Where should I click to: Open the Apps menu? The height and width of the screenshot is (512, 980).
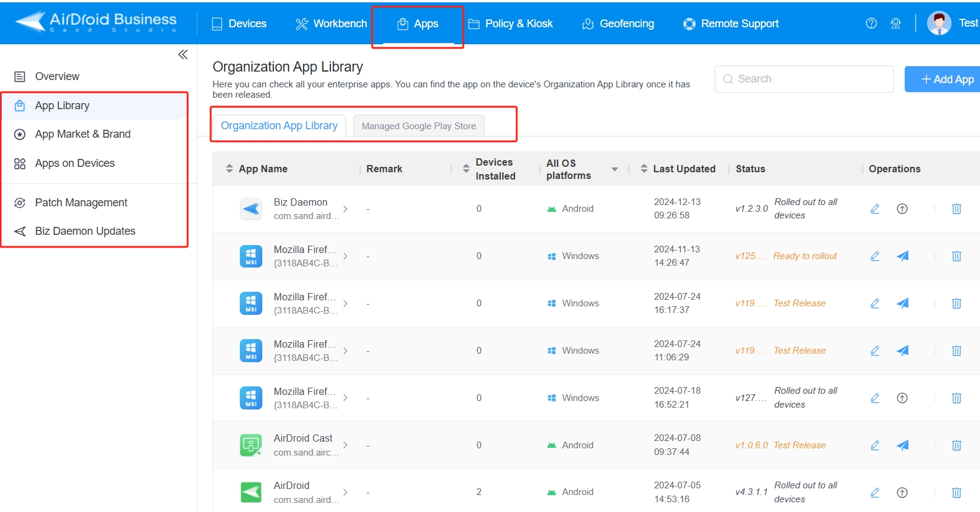[418, 24]
